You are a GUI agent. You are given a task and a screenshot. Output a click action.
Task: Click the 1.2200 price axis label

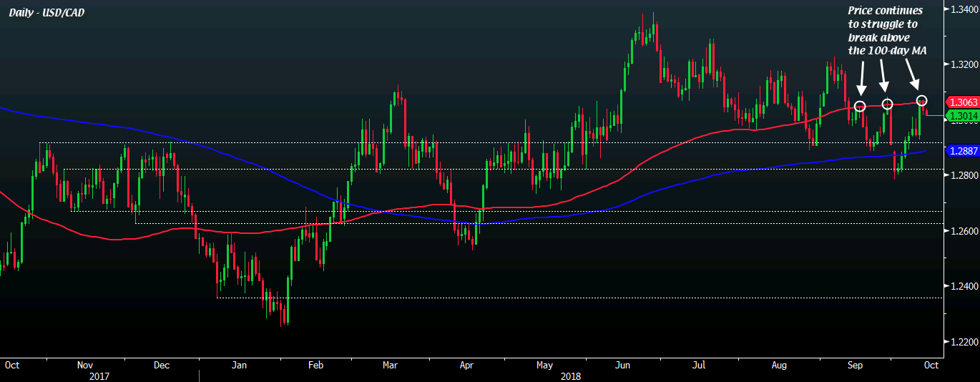coord(963,342)
